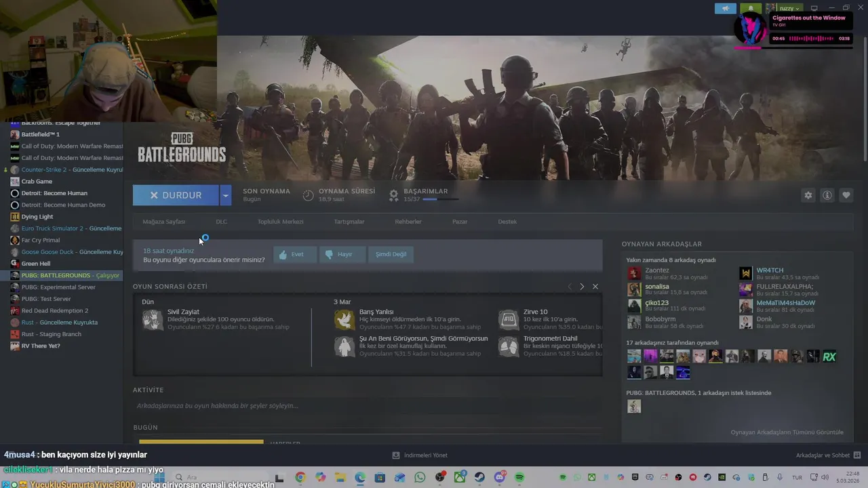Open the game settings gear icon
The image size is (868, 488).
[x=808, y=195]
